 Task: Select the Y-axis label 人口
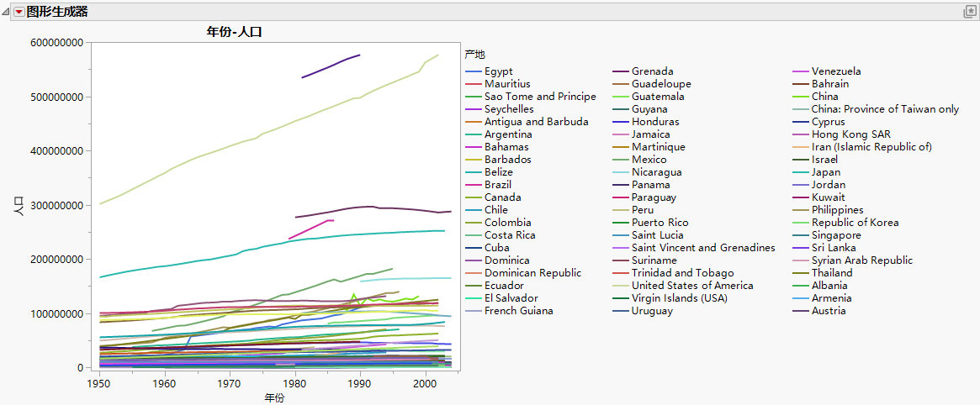coord(19,206)
